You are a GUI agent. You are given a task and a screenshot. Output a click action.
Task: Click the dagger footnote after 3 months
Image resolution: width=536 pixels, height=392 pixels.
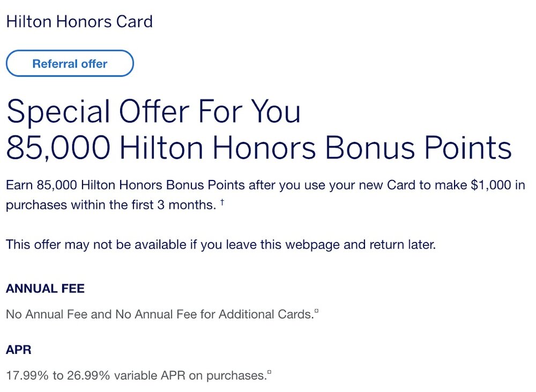[x=222, y=203]
